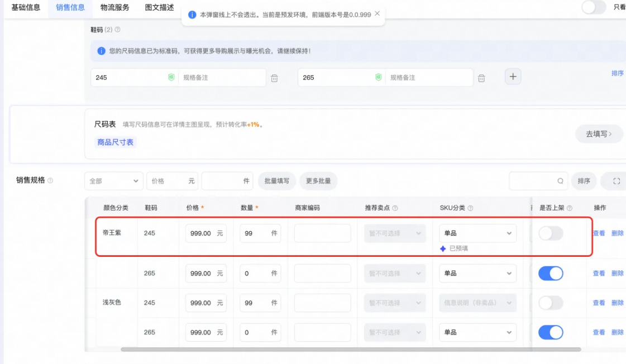This screenshot has width=626, height=364.
Task: Click help icon next to SKU分类 header
Action: (x=470, y=208)
